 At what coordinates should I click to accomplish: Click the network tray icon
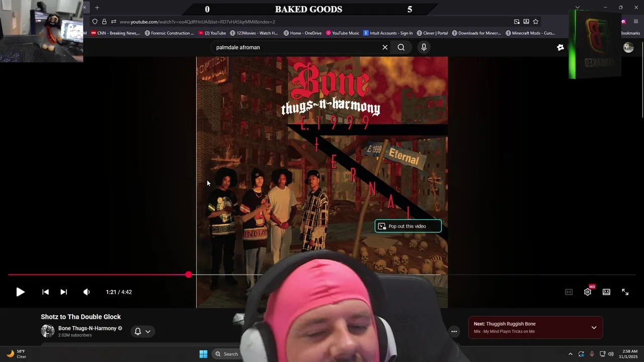(x=602, y=354)
